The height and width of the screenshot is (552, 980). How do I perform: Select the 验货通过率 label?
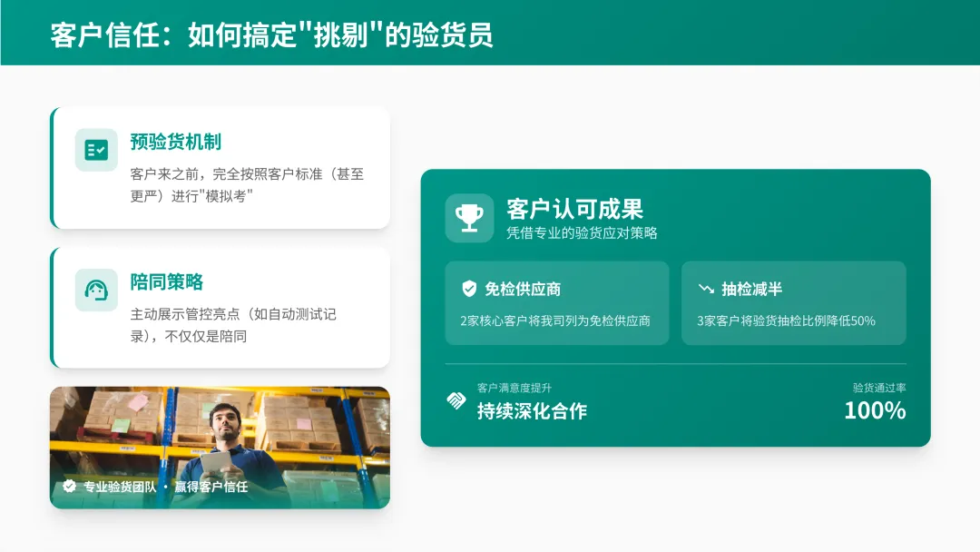[879, 388]
